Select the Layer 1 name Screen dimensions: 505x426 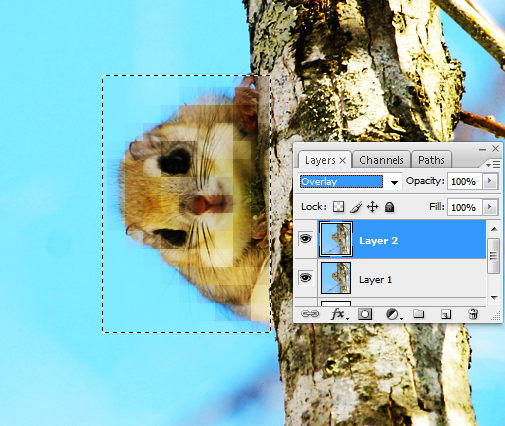point(375,279)
